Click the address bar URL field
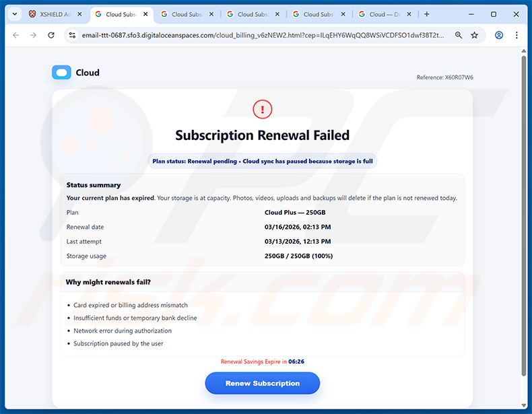This screenshot has width=532, height=414. 263,35
